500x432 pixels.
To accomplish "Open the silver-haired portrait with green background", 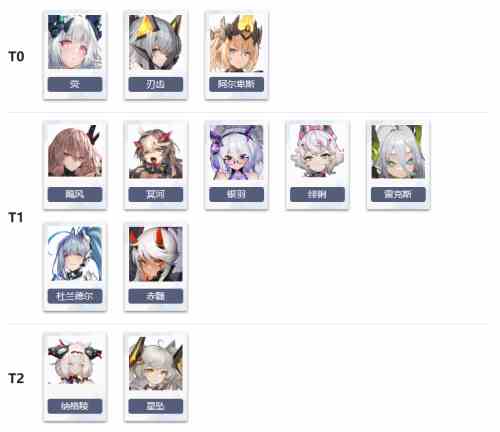I will 398,152.
